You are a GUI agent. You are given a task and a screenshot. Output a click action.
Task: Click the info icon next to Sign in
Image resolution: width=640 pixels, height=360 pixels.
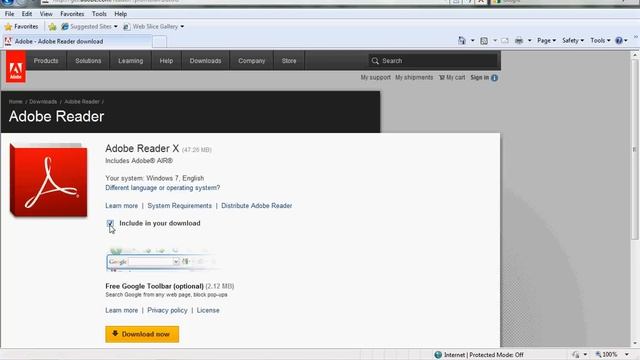[494, 78]
